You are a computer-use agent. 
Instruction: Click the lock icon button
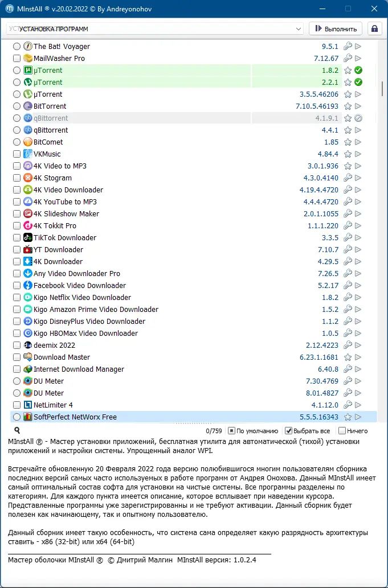374,29
